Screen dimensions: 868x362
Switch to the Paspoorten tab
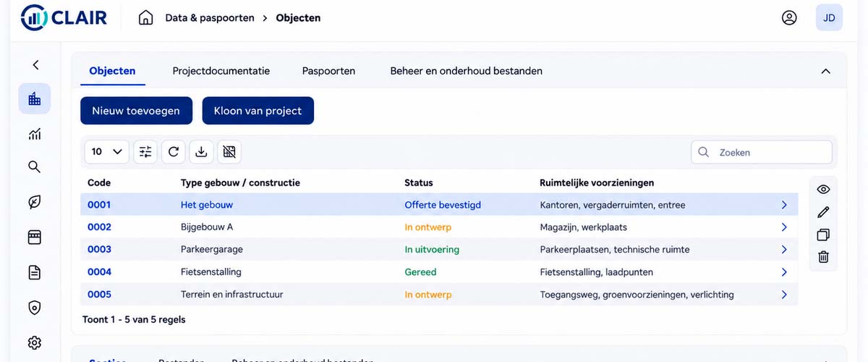pyautogui.click(x=328, y=71)
